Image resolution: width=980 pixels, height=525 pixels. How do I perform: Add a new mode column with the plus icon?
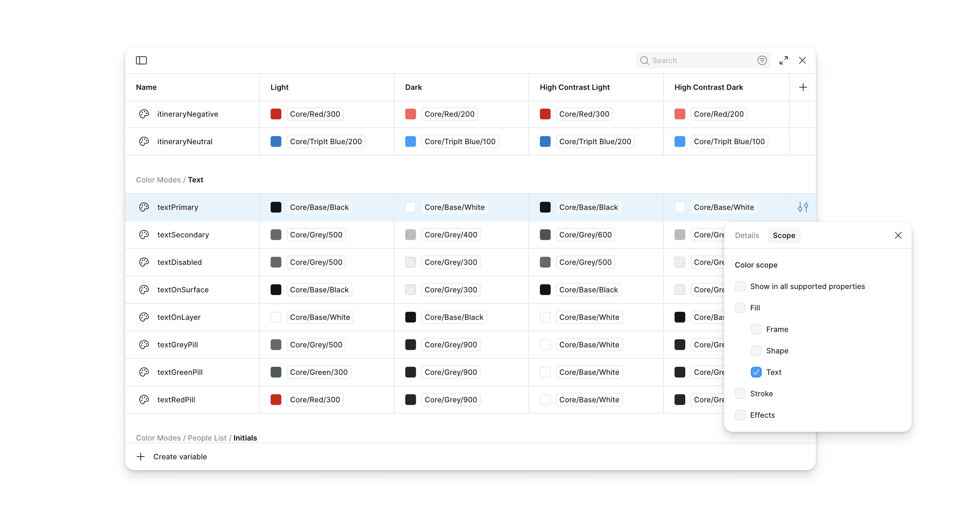click(803, 87)
